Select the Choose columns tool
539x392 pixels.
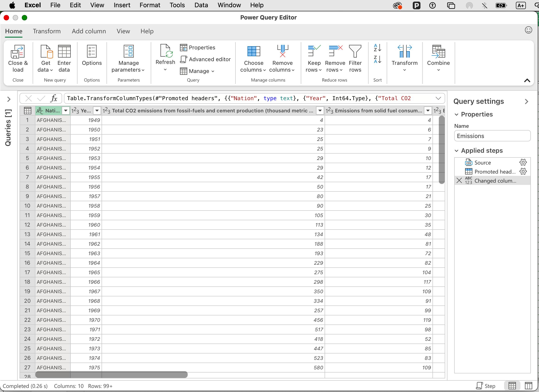pos(253,57)
